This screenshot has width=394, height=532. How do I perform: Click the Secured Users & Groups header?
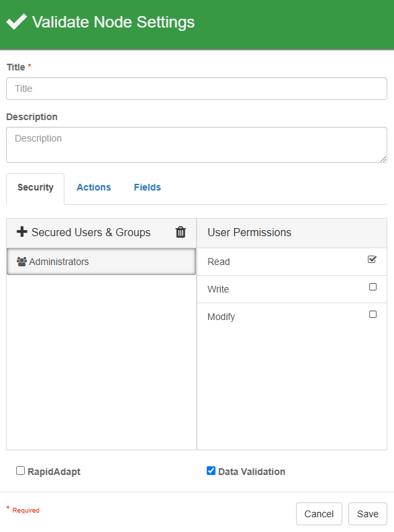click(91, 232)
